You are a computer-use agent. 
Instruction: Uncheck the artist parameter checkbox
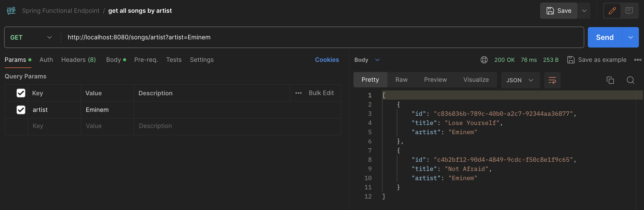coord(21,110)
